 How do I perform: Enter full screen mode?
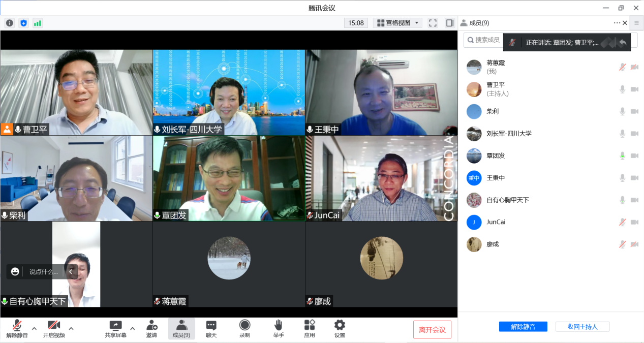[433, 23]
